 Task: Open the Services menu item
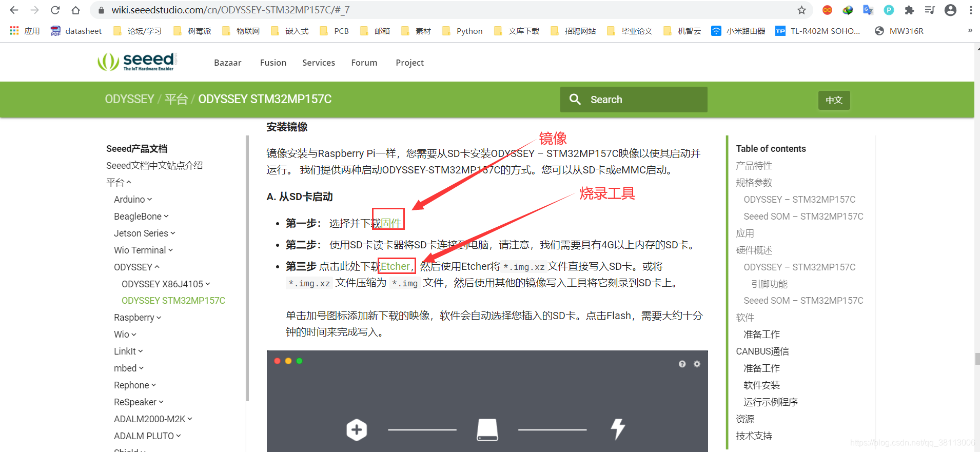[x=319, y=63]
